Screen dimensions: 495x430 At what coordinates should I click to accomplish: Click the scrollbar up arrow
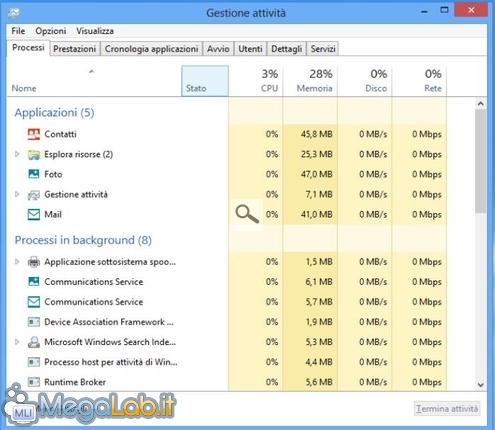click(x=480, y=104)
